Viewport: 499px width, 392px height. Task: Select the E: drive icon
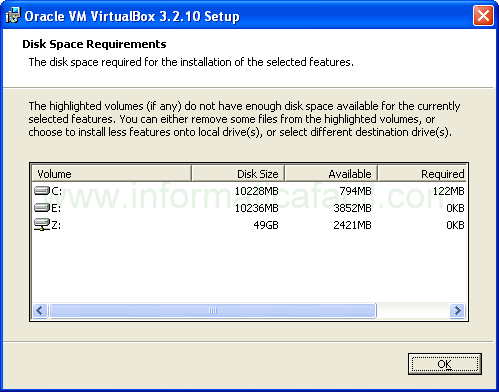[42, 208]
